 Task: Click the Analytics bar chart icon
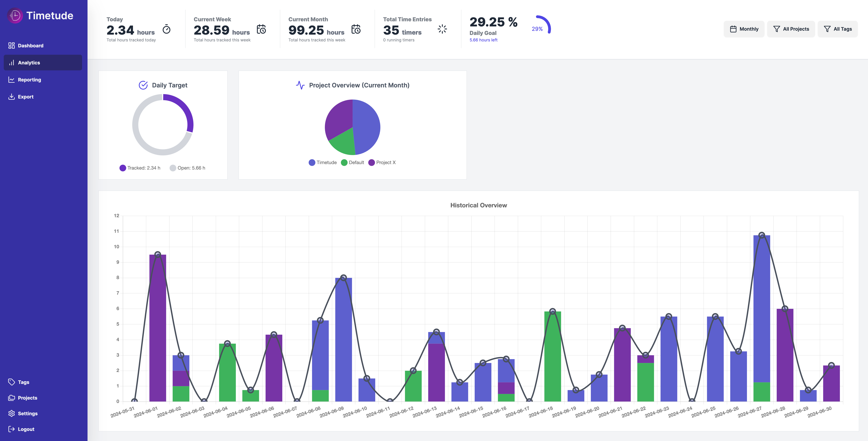[x=11, y=63]
